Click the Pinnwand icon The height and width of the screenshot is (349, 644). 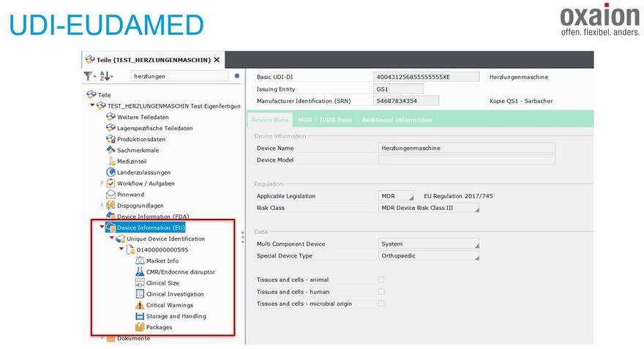point(111,194)
